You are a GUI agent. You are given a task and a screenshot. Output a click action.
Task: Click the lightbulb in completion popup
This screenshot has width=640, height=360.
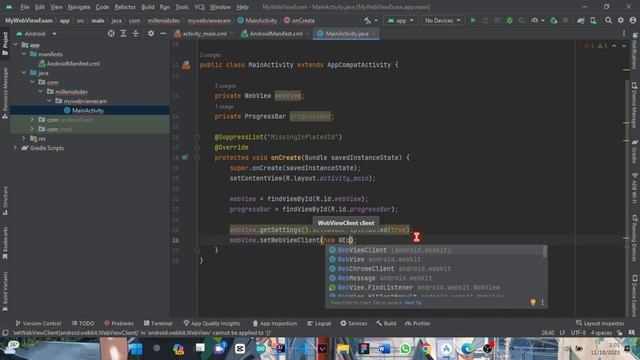point(533,302)
